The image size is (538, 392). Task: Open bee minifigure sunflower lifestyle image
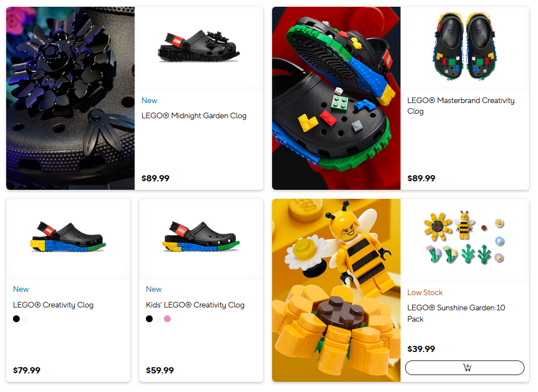tap(336, 290)
